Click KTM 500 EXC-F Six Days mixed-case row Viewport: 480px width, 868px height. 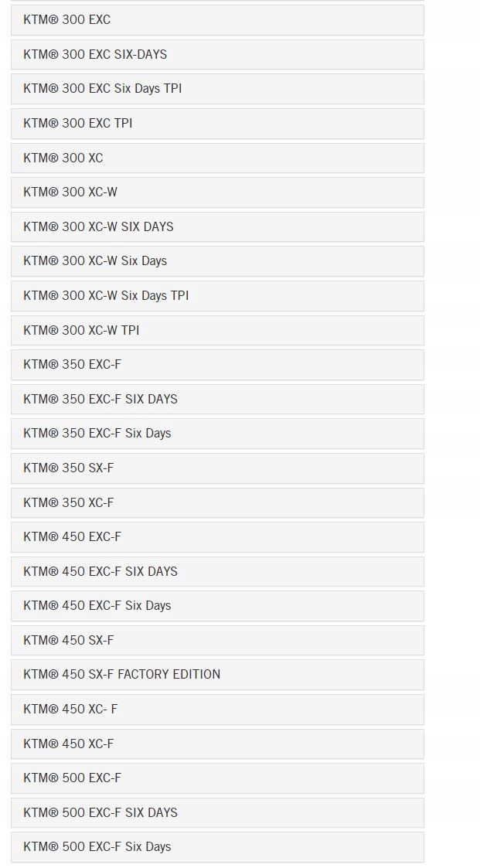[217, 847]
